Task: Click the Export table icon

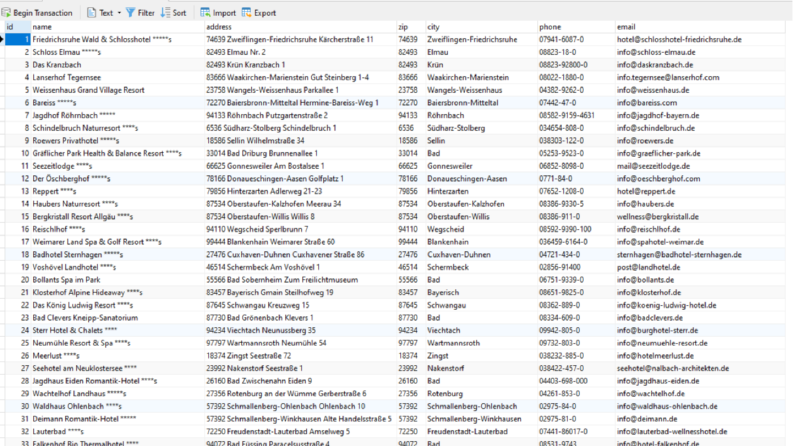Action: point(246,13)
